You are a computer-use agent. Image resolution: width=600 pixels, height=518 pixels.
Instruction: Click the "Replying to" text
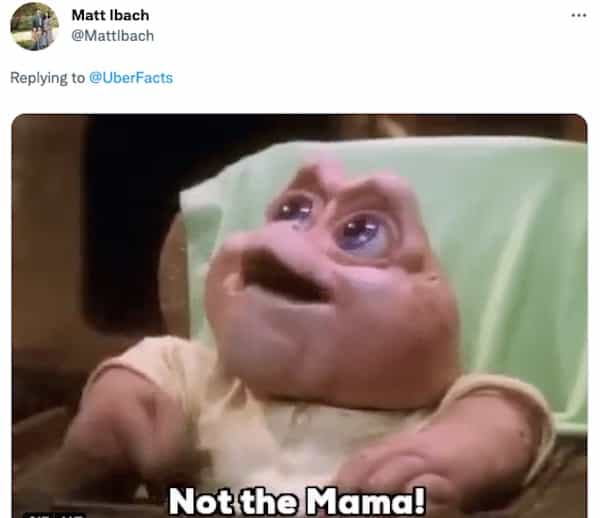coord(47,78)
